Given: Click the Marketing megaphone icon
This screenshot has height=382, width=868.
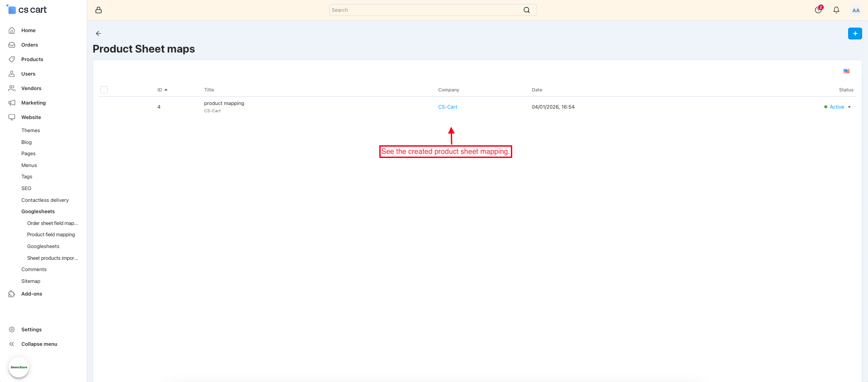Looking at the screenshot, I should pos(12,103).
